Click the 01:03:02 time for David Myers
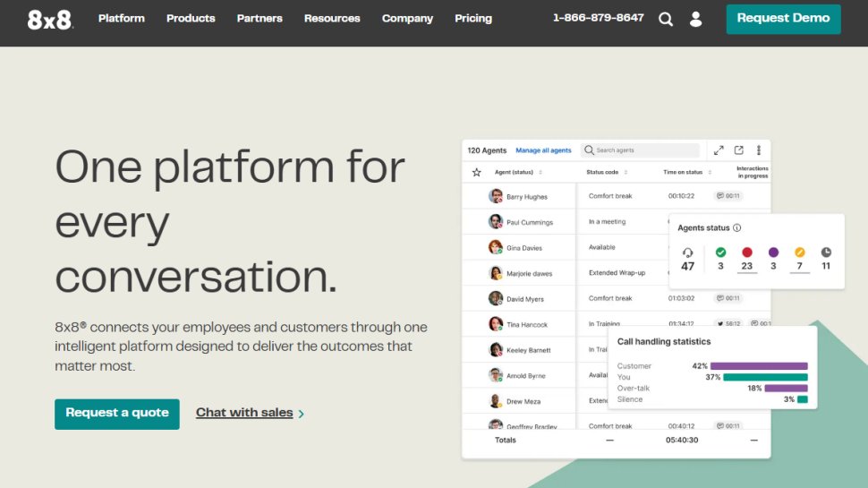This screenshot has height=488, width=868. 681,298
